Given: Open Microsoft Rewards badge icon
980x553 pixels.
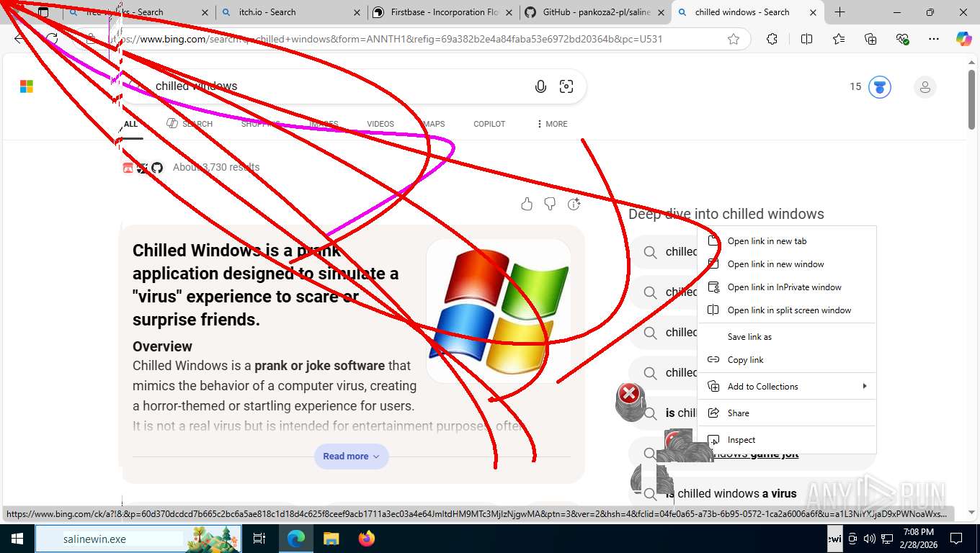Looking at the screenshot, I should tap(879, 87).
